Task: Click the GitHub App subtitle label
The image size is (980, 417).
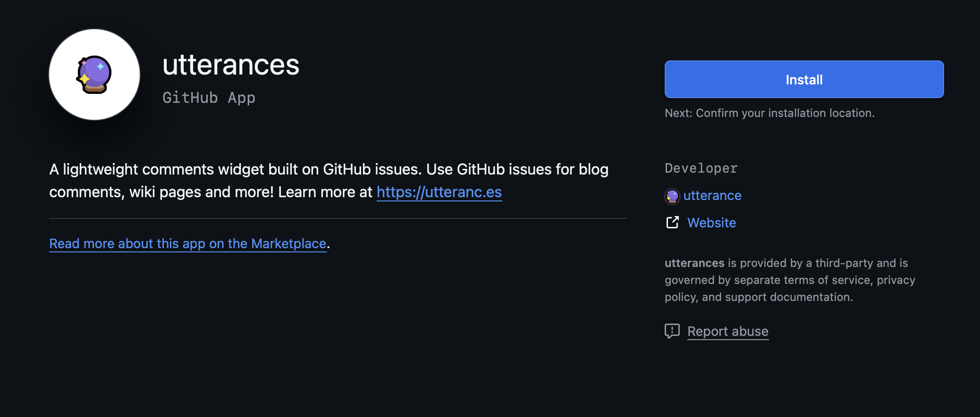Action: [209, 98]
